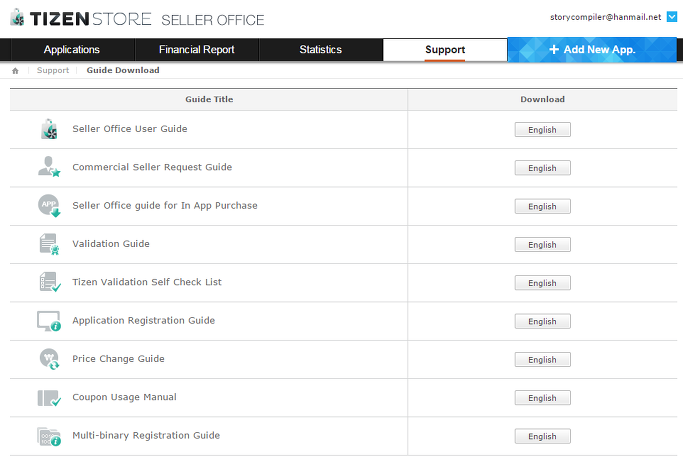The image size is (683, 457).
Task: Click the Application Registration Guide title
Action: coord(143,321)
